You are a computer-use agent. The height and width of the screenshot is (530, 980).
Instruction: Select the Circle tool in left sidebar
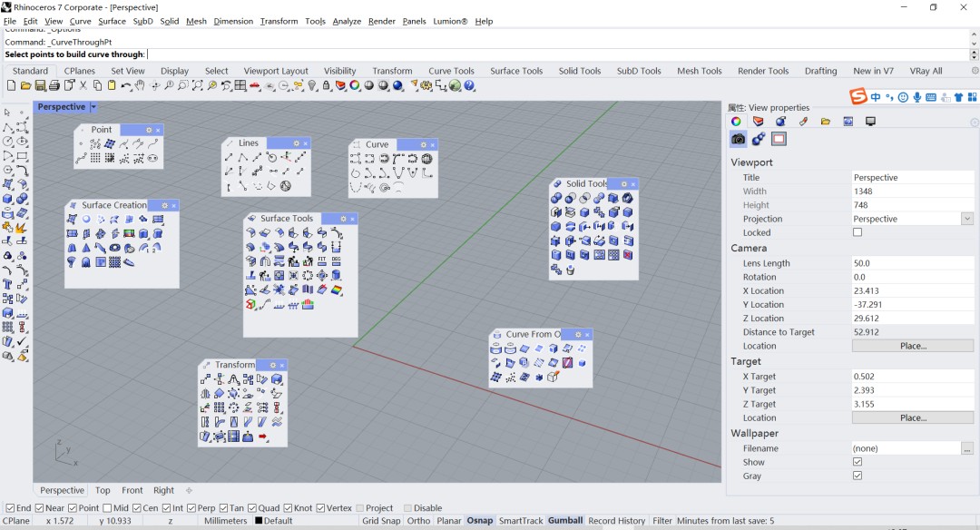(x=7, y=142)
